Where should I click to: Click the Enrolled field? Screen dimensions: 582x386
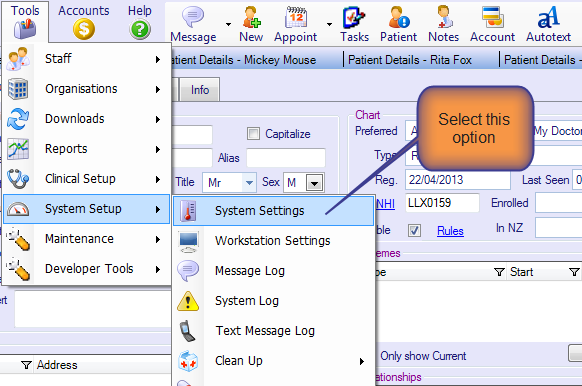[558, 203]
